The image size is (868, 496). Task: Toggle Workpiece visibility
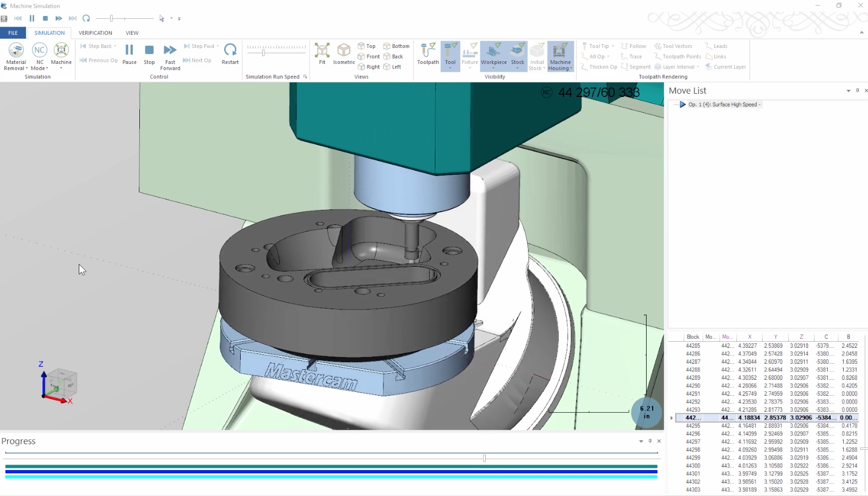point(493,56)
